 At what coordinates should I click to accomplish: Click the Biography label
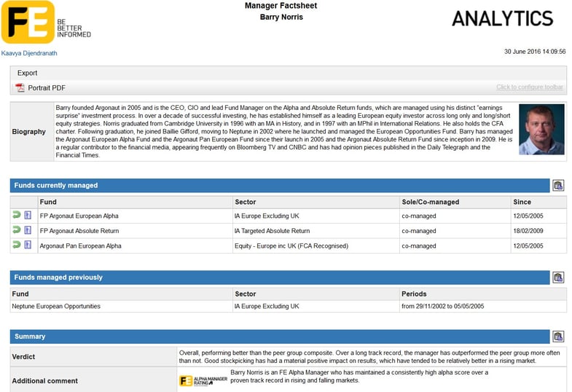[x=29, y=132]
